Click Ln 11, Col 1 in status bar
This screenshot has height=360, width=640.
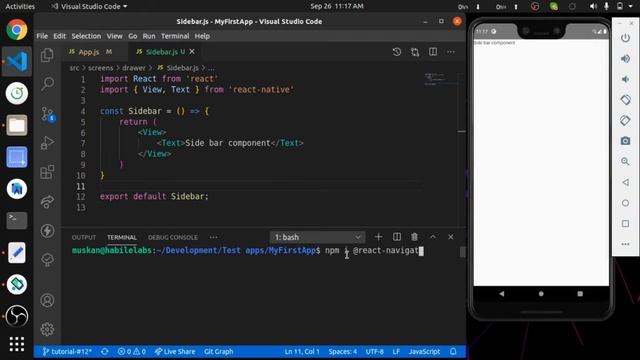coord(302,351)
